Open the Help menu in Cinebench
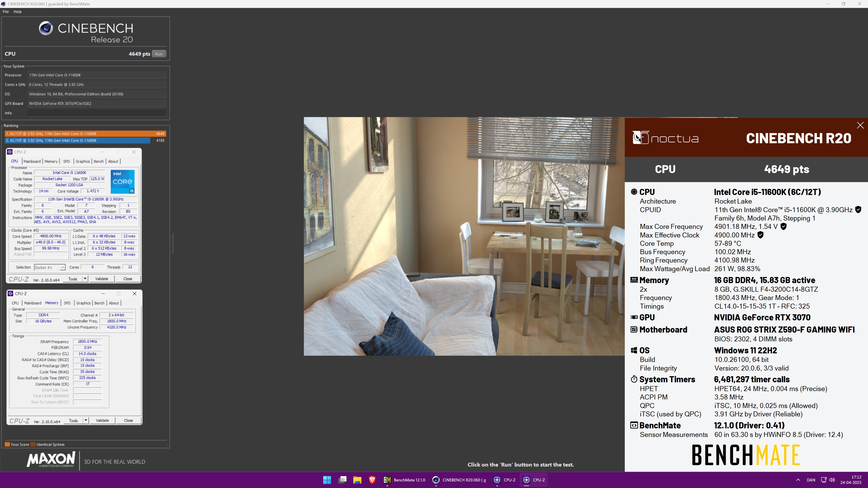This screenshot has height=488, width=868. pos(18,12)
